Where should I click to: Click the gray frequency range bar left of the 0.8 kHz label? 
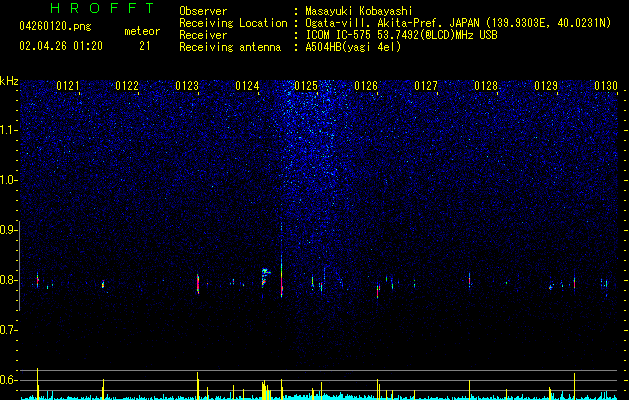pos(20,266)
